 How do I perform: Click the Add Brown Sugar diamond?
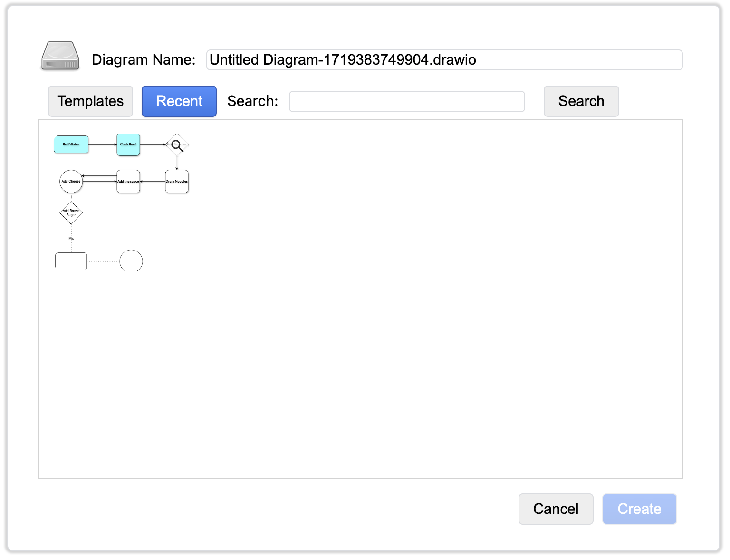point(71,212)
